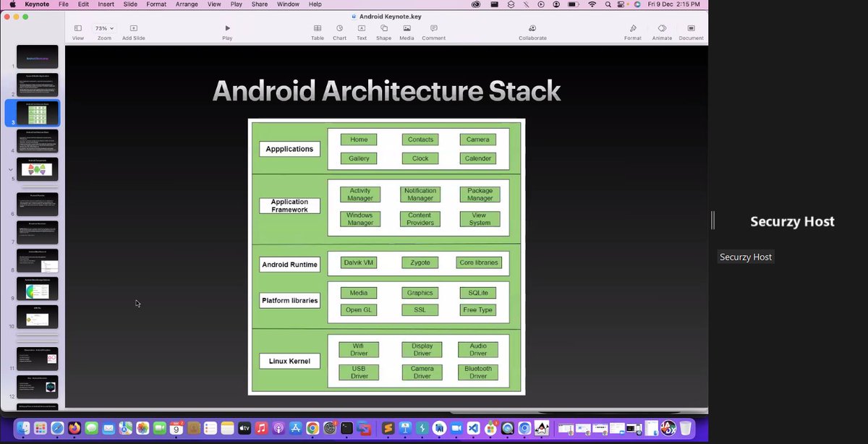This screenshot has height=444, width=868.
Task: Open the Media menu in the toolbar
Action: [407, 28]
